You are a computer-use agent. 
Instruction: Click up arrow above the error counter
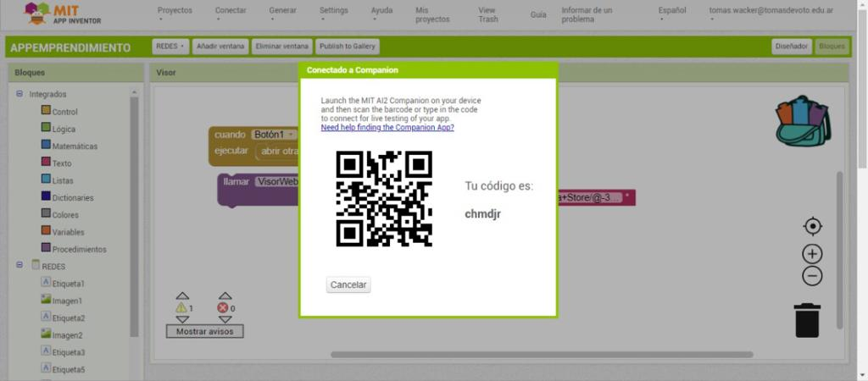[x=225, y=296]
